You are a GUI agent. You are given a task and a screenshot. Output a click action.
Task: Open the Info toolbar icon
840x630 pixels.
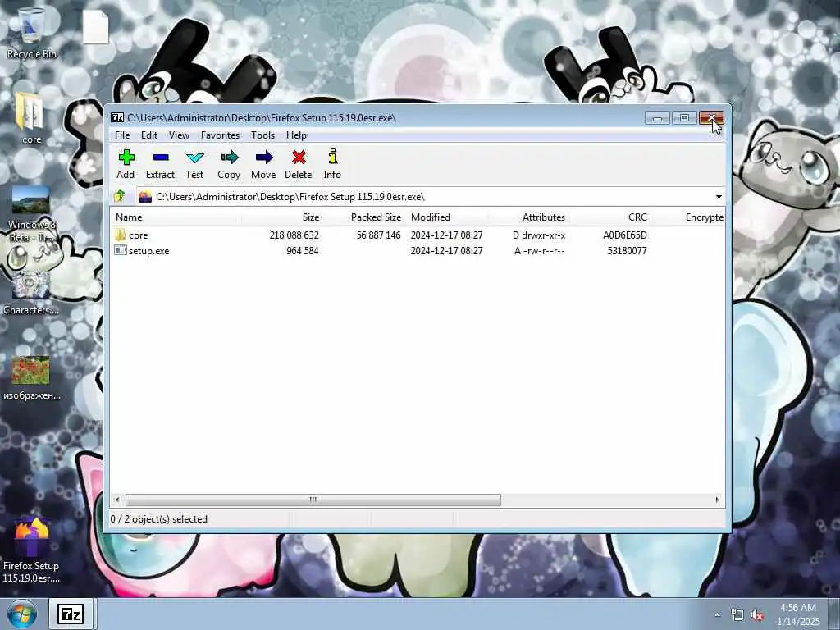[x=333, y=164]
